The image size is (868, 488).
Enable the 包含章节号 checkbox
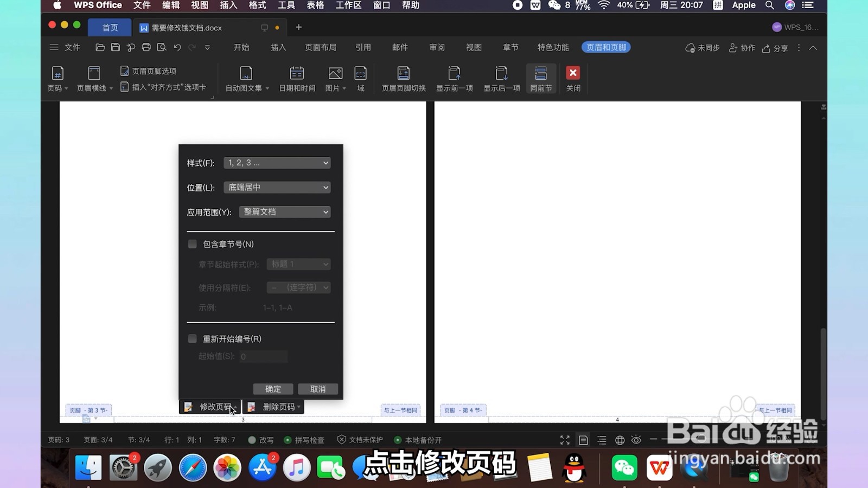193,244
